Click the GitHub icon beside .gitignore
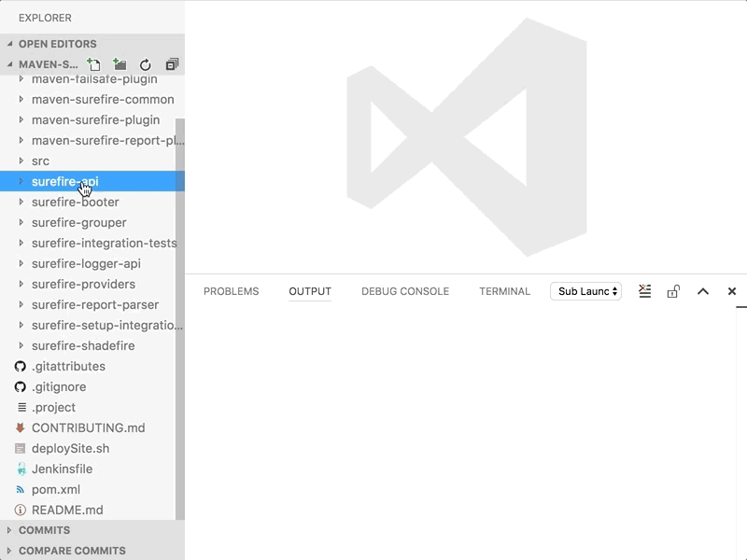Viewport: 747px width, 560px height. [20, 386]
